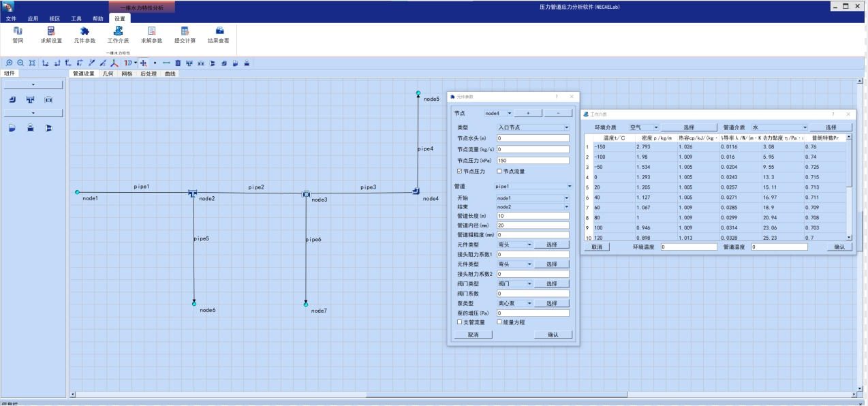Click the zoom out magnifier toolbar icon
Image resolution: width=868 pixels, height=406 pixels.
[x=20, y=63]
